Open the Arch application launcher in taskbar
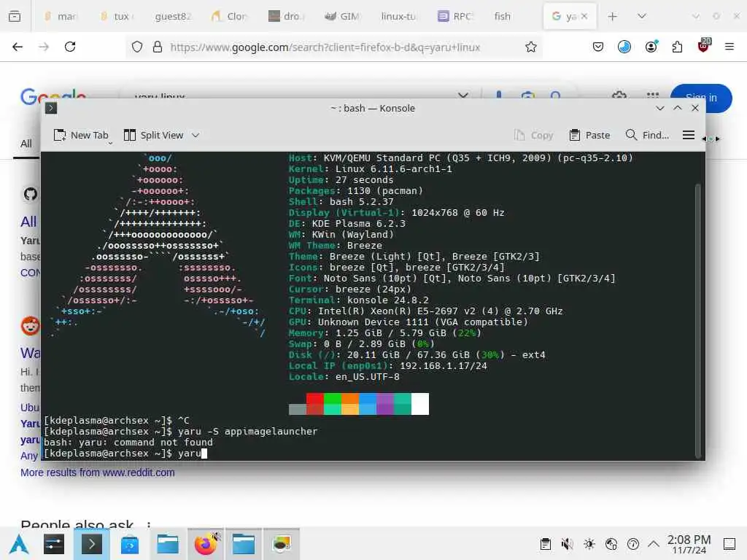 click(x=19, y=544)
